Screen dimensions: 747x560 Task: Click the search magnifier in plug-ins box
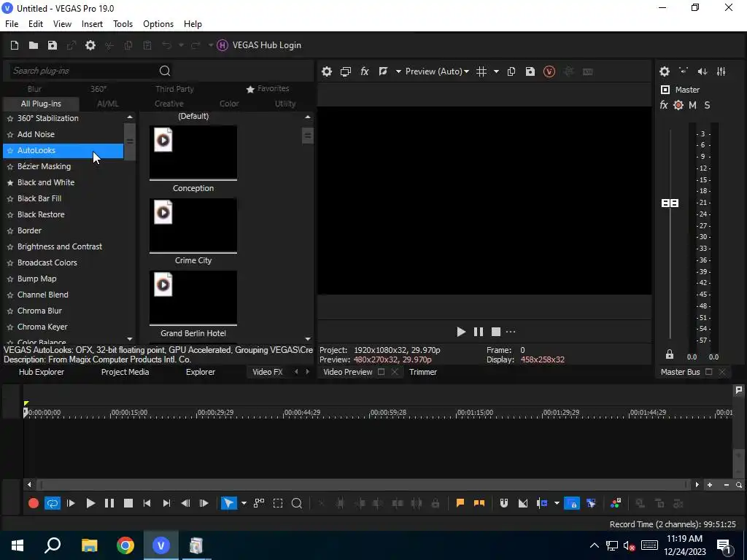(x=165, y=71)
